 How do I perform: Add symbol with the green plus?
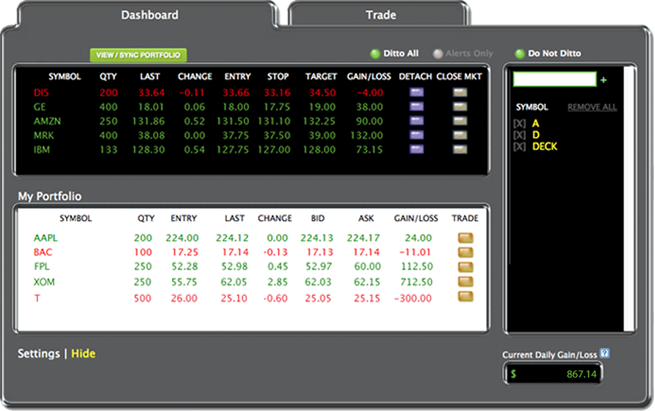[x=604, y=80]
